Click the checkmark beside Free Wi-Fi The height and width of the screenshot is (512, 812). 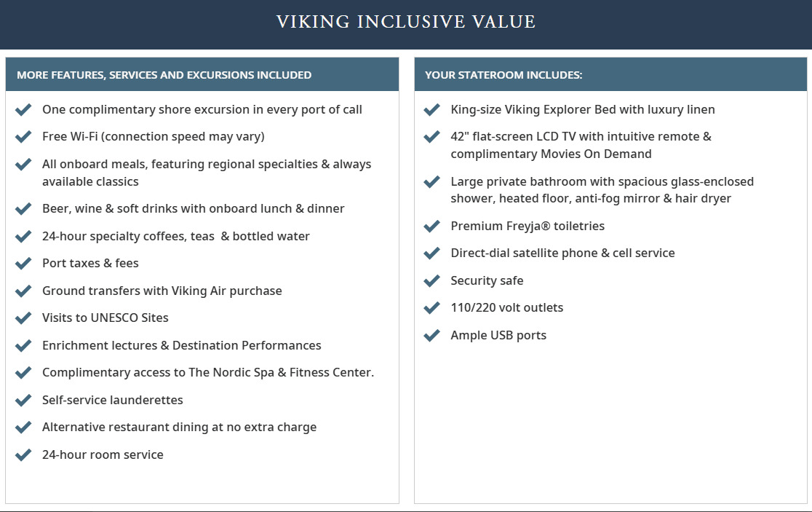pyautogui.click(x=23, y=136)
